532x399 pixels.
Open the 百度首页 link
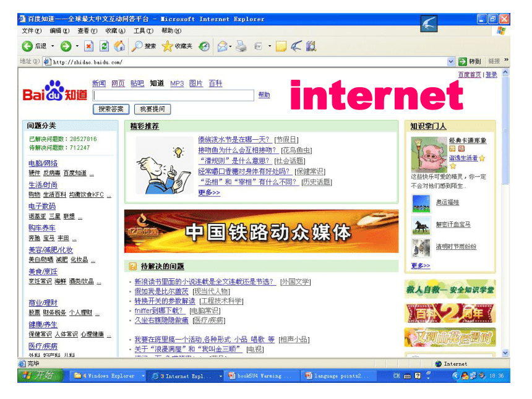[x=470, y=75]
